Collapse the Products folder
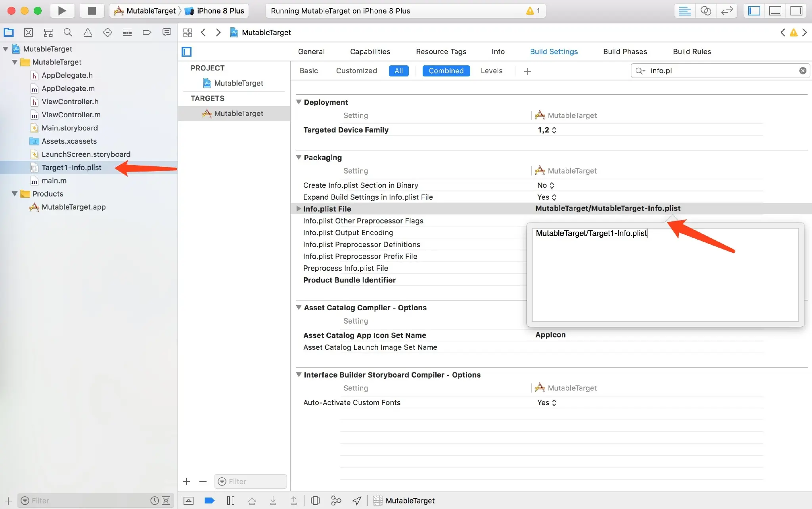 15,194
